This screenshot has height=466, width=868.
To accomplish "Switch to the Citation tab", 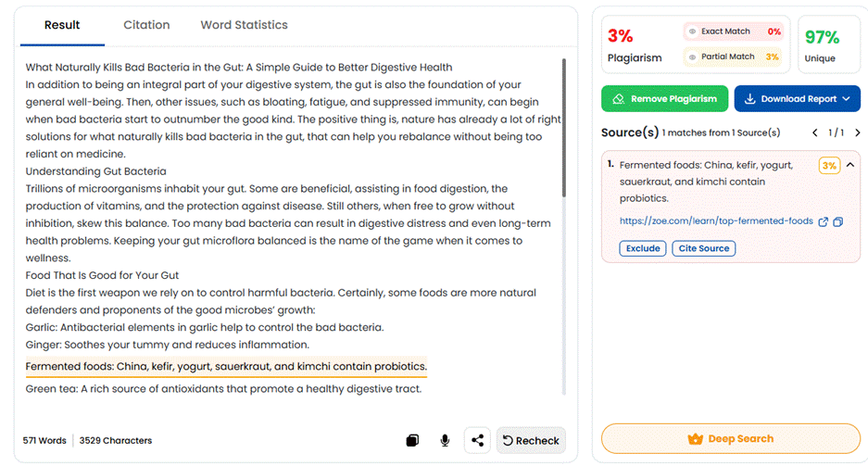I will pos(146,25).
